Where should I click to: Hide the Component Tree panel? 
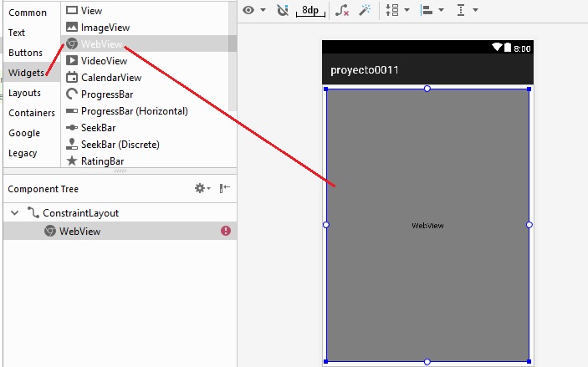pos(224,189)
